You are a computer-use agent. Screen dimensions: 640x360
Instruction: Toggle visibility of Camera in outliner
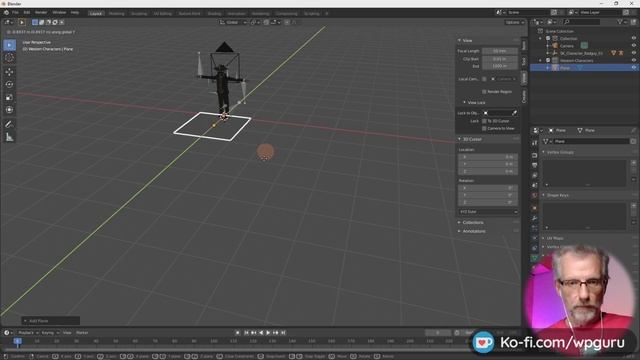pos(634,46)
